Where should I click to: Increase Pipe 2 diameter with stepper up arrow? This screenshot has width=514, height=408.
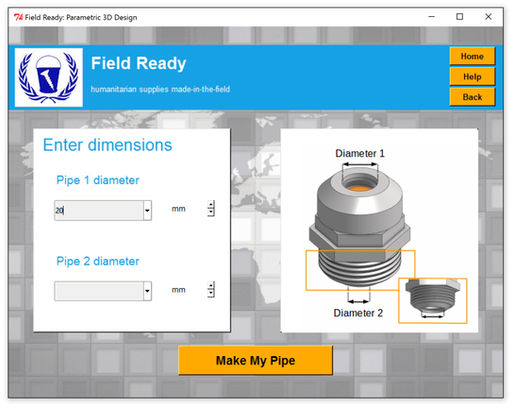point(211,285)
